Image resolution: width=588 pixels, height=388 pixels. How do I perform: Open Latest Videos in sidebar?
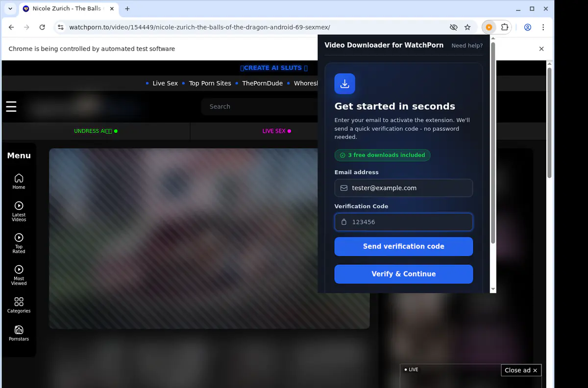coord(19,211)
